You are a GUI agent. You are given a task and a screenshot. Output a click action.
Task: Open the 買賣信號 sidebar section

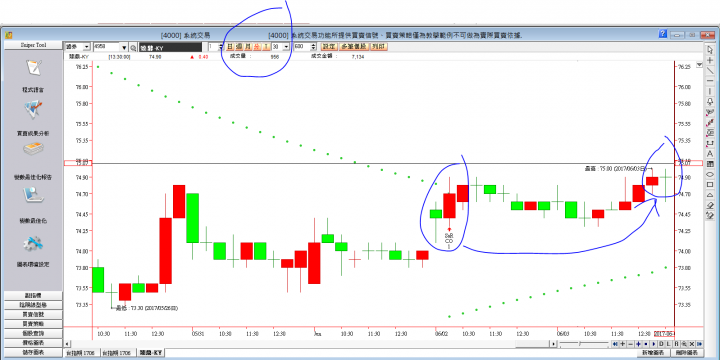pos(33,314)
